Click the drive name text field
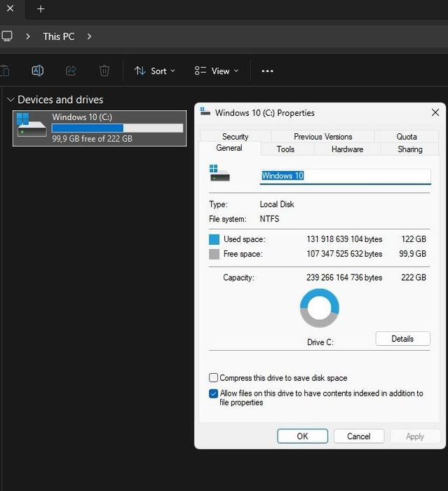Image resolution: width=448 pixels, height=491 pixels. point(345,176)
